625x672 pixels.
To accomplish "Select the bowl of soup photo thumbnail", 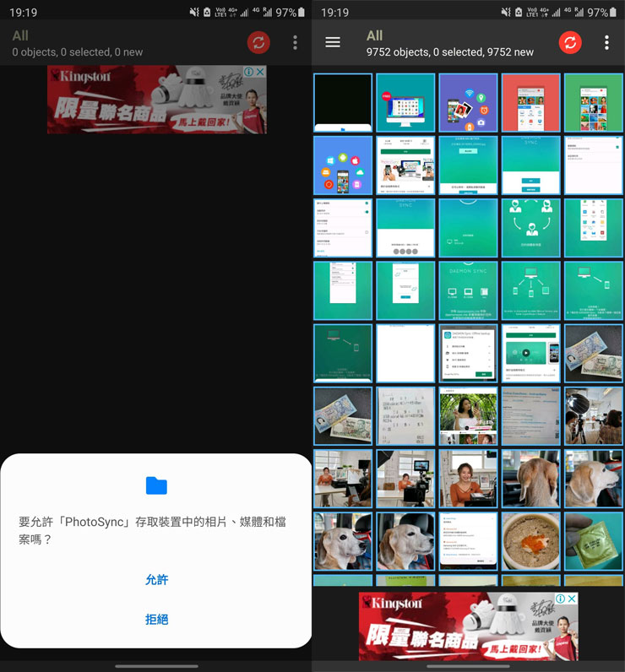I will click(x=530, y=541).
